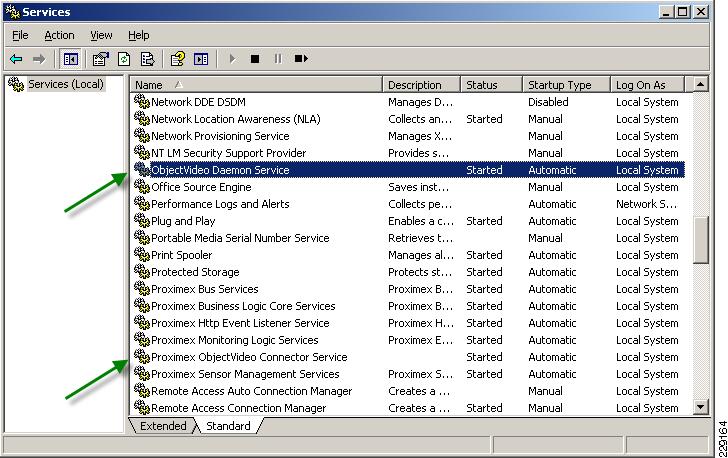Select Portable Media Serial Number Service
This screenshot has height=458, width=728.
click(x=240, y=238)
